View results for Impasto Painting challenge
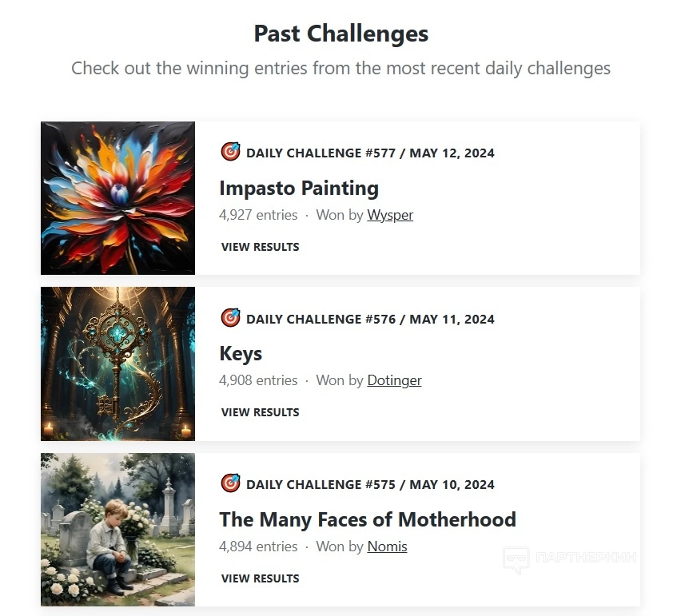Screen dimensions: 677x616 pos(260,247)
